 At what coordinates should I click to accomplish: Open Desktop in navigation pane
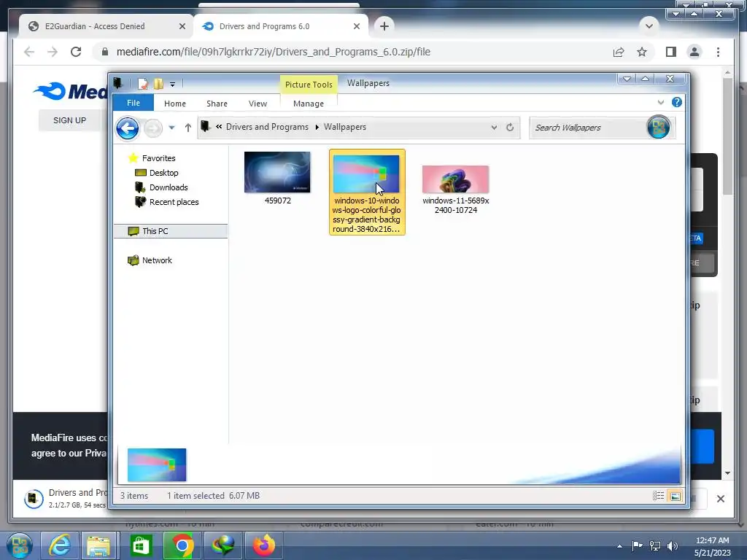pos(163,173)
